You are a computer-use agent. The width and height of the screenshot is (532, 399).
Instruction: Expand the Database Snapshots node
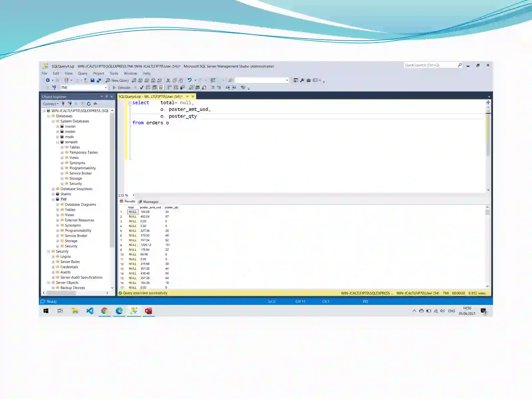pyautogui.click(x=53, y=189)
